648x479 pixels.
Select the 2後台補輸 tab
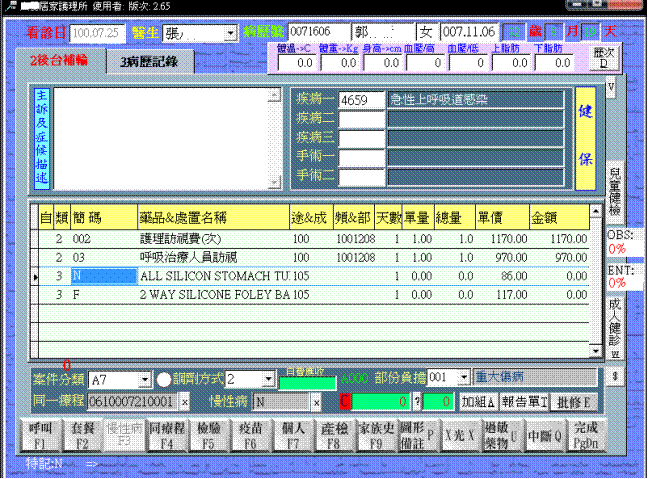[60, 60]
